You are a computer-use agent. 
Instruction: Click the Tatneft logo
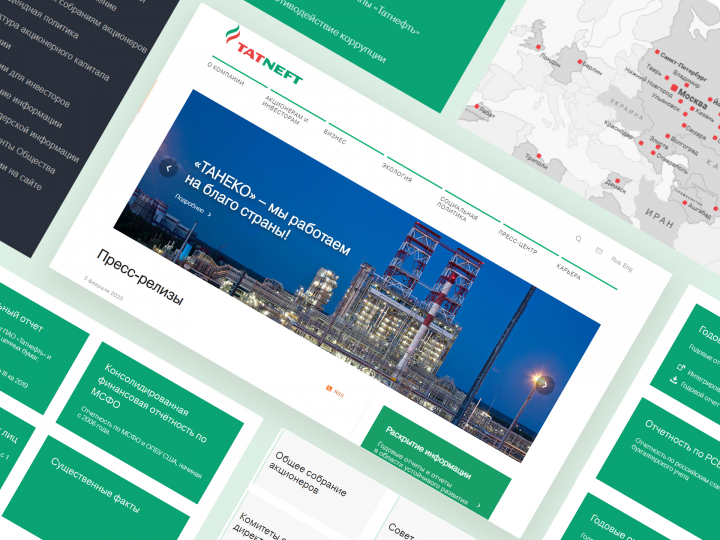pos(264,56)
